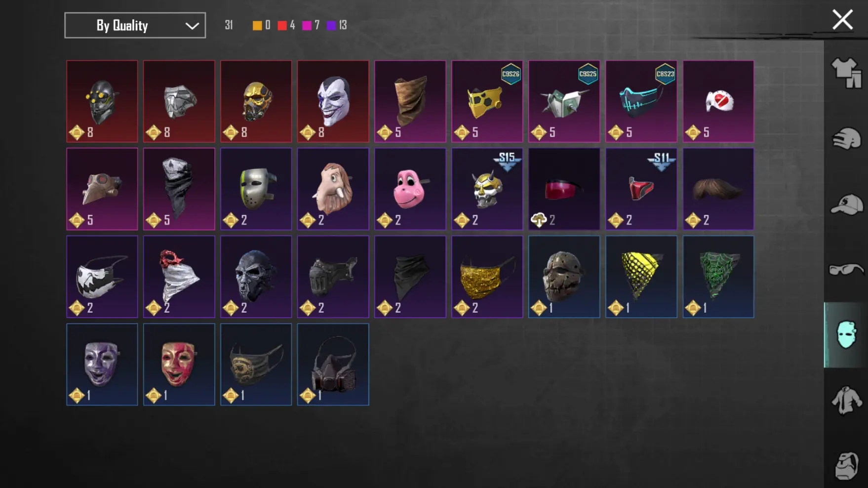Select the green spiderweb bandana
868x488 pixels.
(x=718, y=277)
